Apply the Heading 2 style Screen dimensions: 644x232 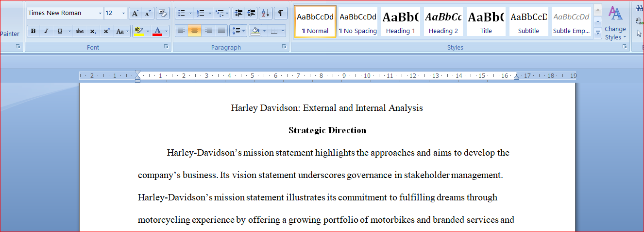tap(443, 21)
